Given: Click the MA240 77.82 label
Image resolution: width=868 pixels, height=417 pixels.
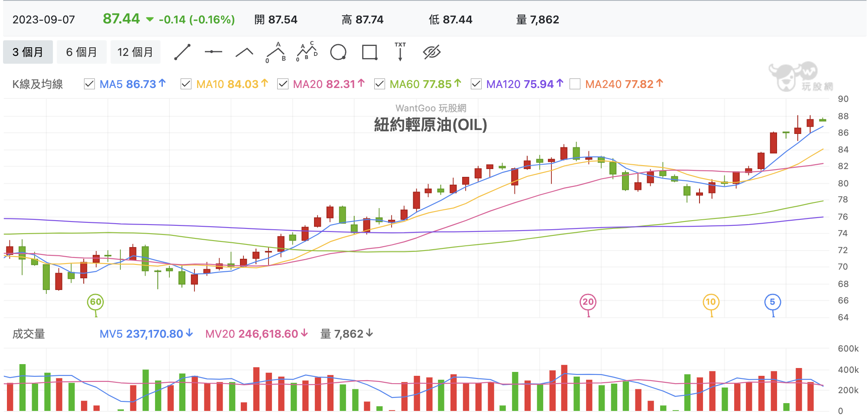Looking at the screenshot, I should [624, 84].
